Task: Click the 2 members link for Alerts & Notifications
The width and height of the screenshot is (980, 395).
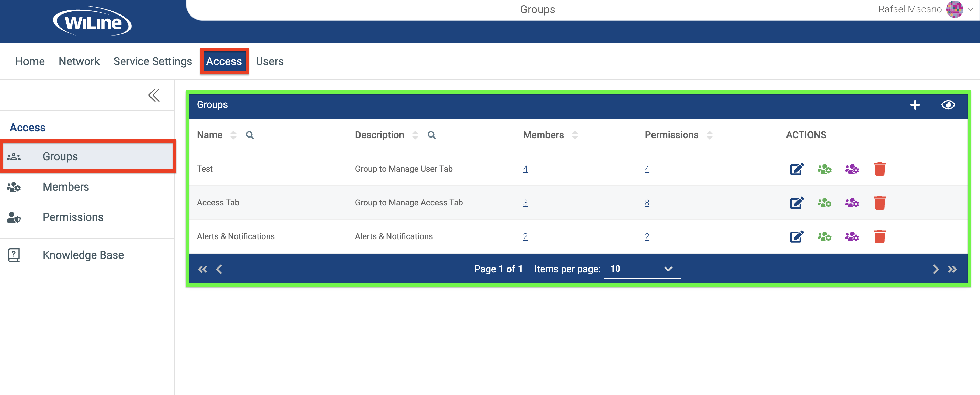Action: coord(525,236)
